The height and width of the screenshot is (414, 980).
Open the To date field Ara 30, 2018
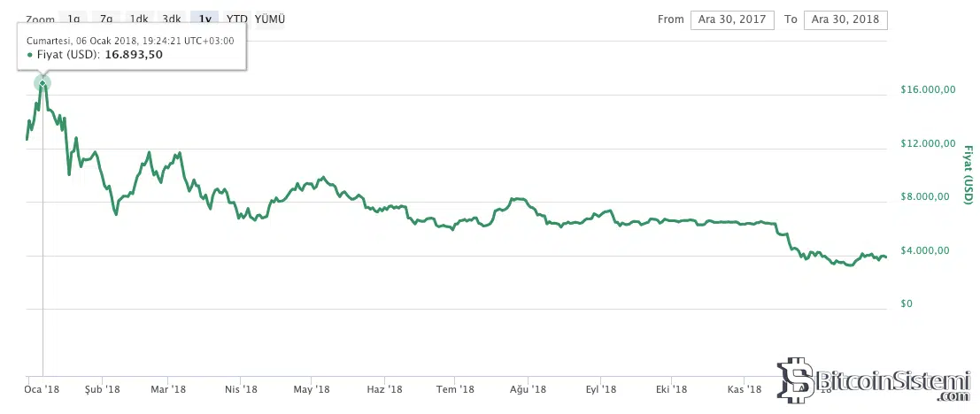point(845,19)
